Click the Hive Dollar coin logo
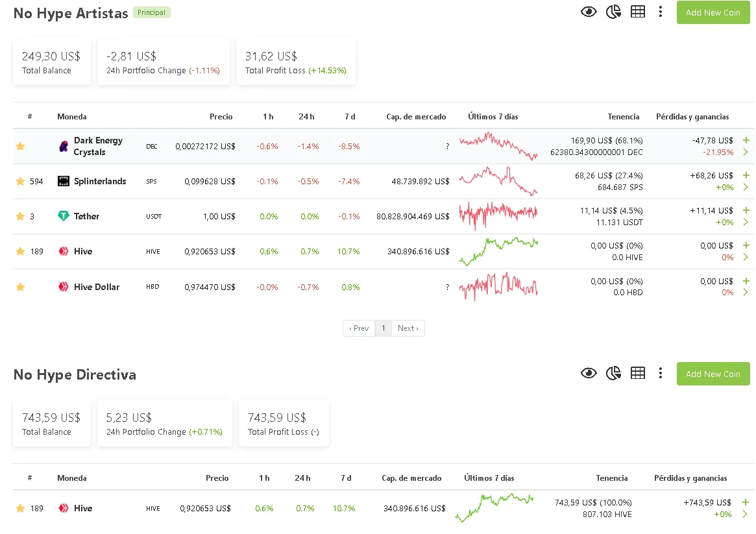The image size is (756, 534). [63, 286]
